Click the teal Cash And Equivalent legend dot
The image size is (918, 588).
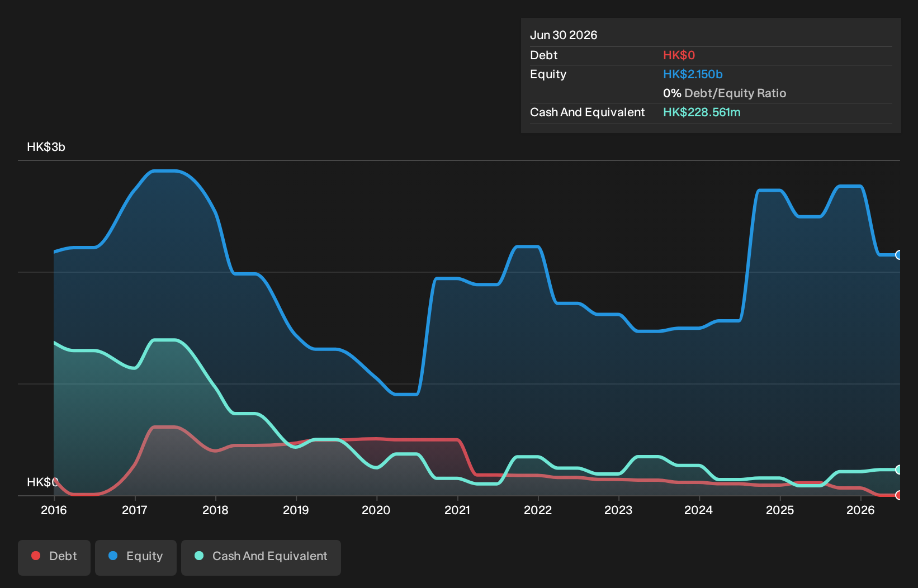click(x=199, y=556)
